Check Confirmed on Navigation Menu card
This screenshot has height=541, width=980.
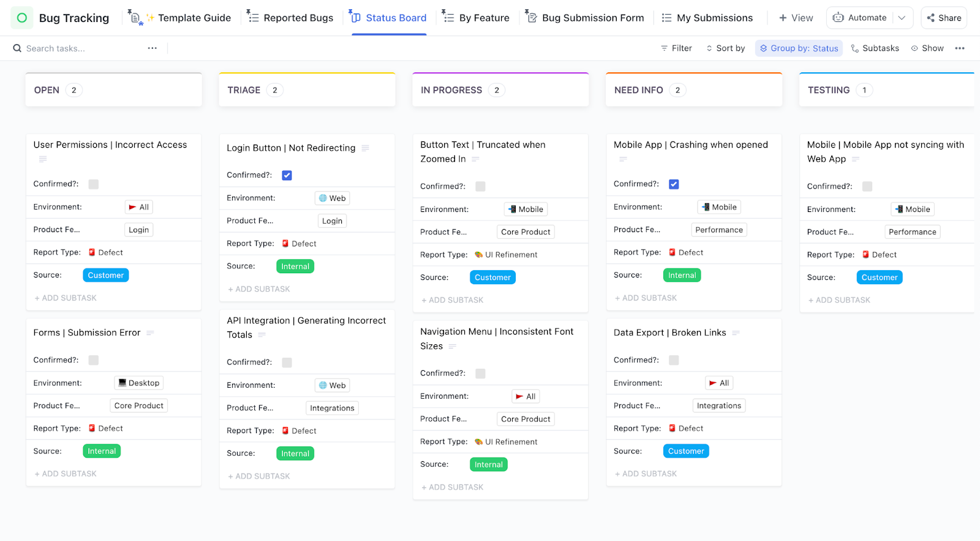click(x=480, y=374)
